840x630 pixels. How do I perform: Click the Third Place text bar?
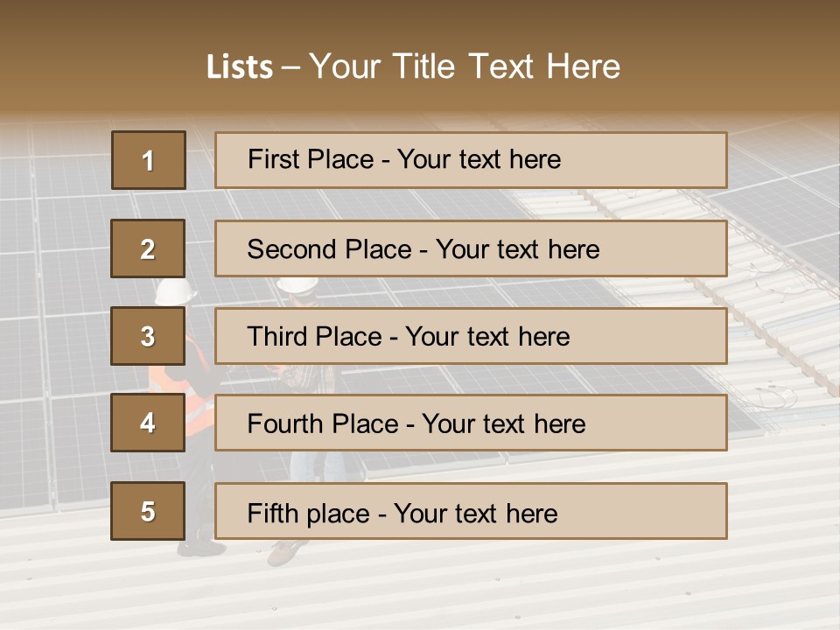pos(471,337)
